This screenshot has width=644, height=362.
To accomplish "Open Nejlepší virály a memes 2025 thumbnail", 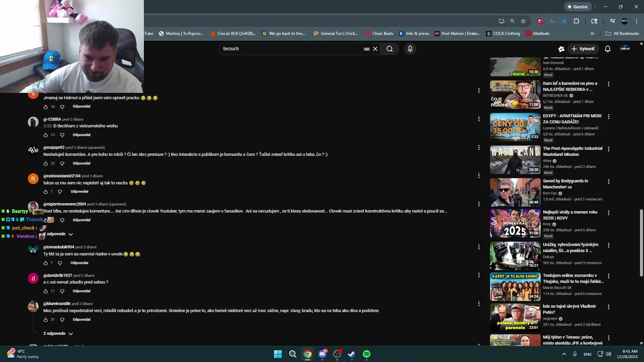I will pyautogui.click(x=515, y=224).
